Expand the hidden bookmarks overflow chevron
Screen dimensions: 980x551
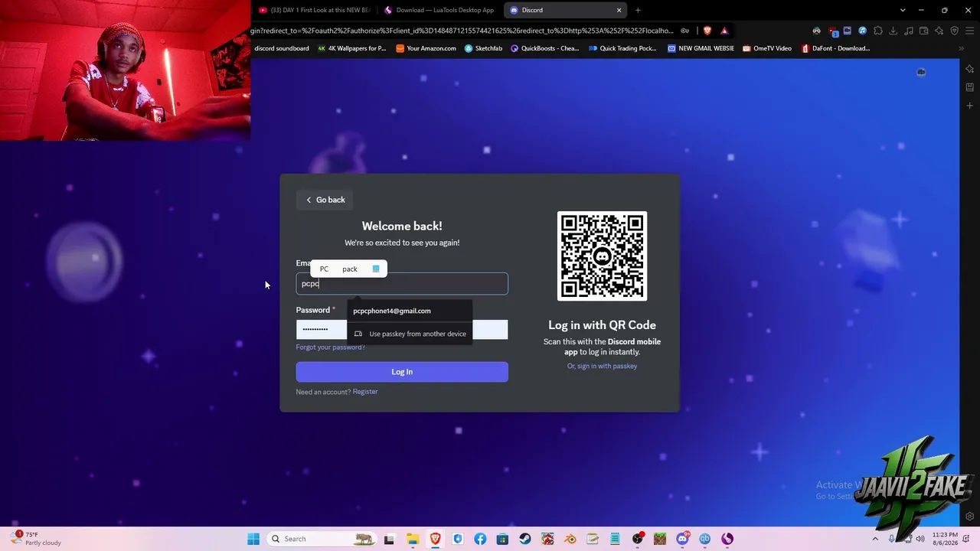[x=961, y=48]
